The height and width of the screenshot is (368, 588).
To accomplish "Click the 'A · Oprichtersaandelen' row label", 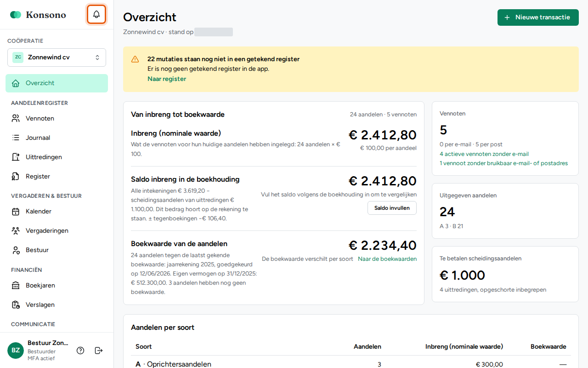I will pyautogui.click(x=173, y=364).
